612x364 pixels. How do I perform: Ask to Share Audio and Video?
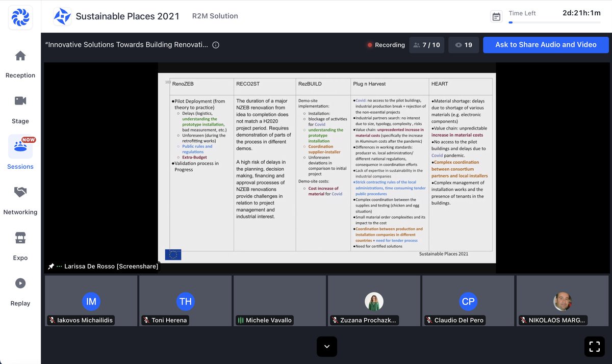(x=546, y=45)
